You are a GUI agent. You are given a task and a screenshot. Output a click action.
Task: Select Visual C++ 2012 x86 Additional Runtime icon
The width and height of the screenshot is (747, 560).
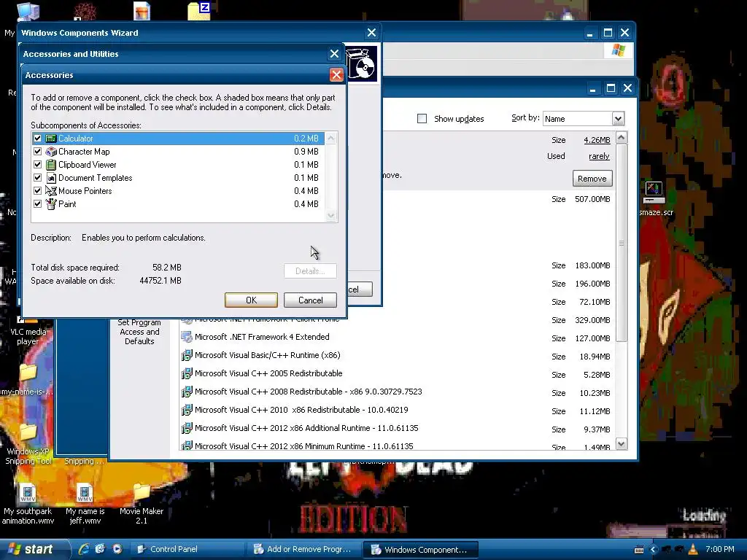tap(186, 428)
